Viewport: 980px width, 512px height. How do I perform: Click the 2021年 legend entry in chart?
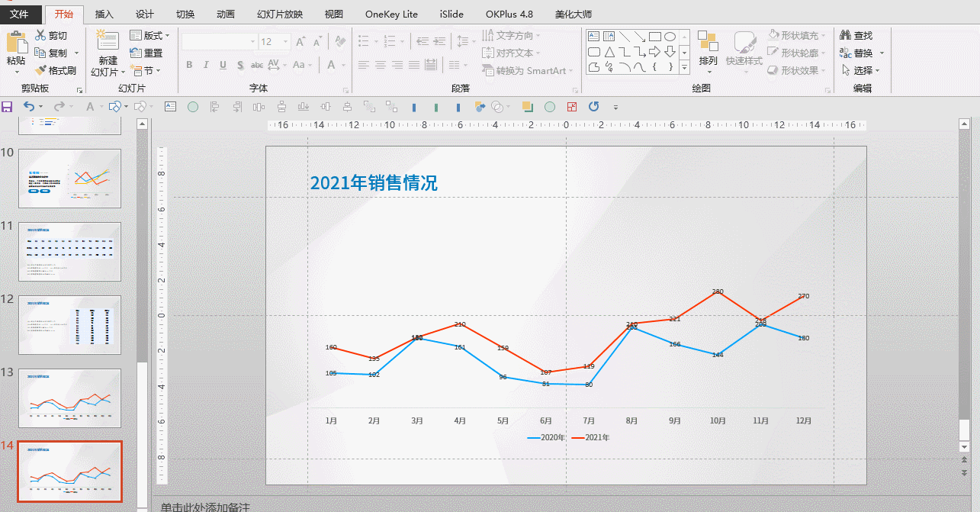591,437
